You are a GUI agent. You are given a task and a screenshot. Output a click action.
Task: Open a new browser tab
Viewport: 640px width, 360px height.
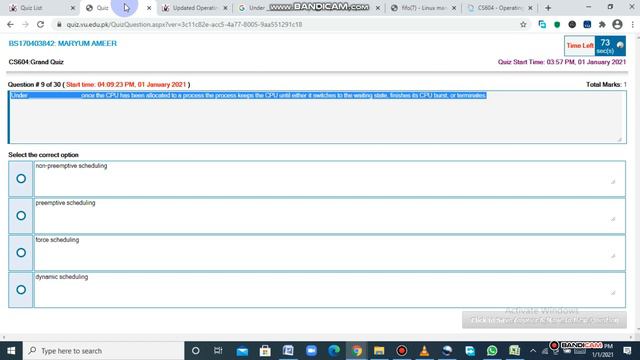click(548, 8)
